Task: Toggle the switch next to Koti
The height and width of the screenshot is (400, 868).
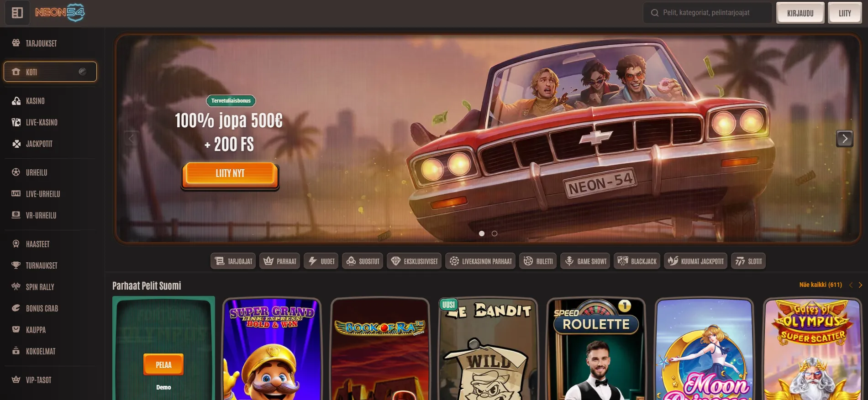Action: 82,72
